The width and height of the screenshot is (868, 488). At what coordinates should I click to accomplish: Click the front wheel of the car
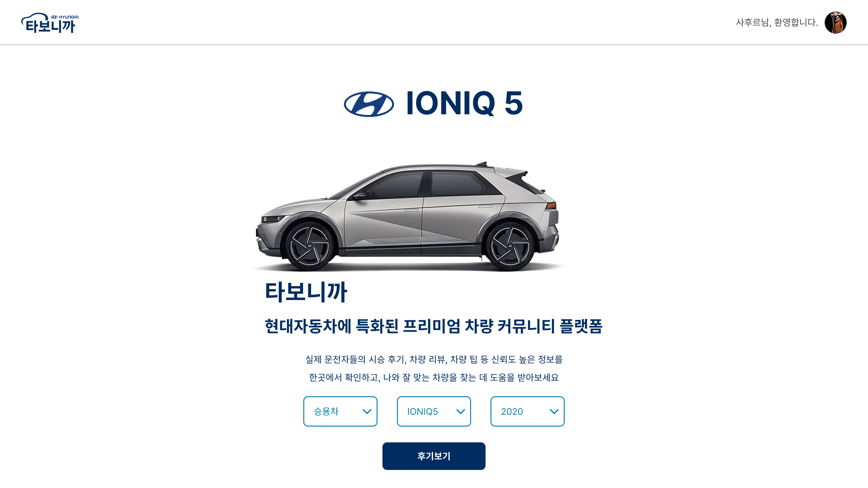310,246
